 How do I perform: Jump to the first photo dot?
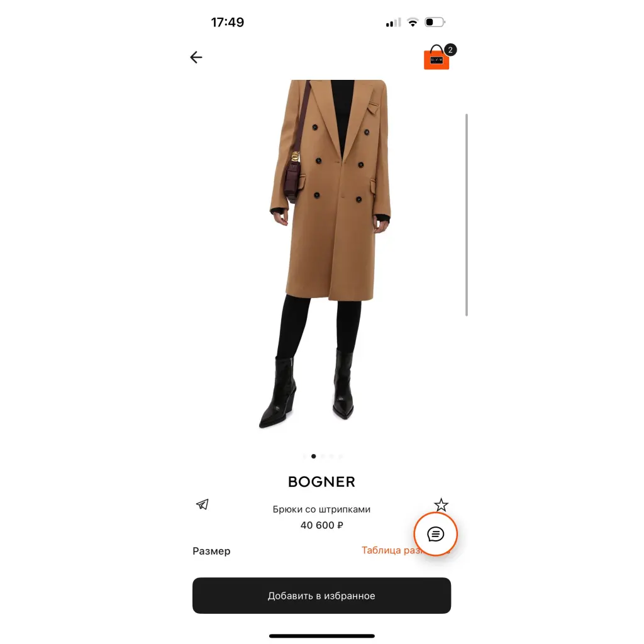pyautogui.click(x=304, y=457)
